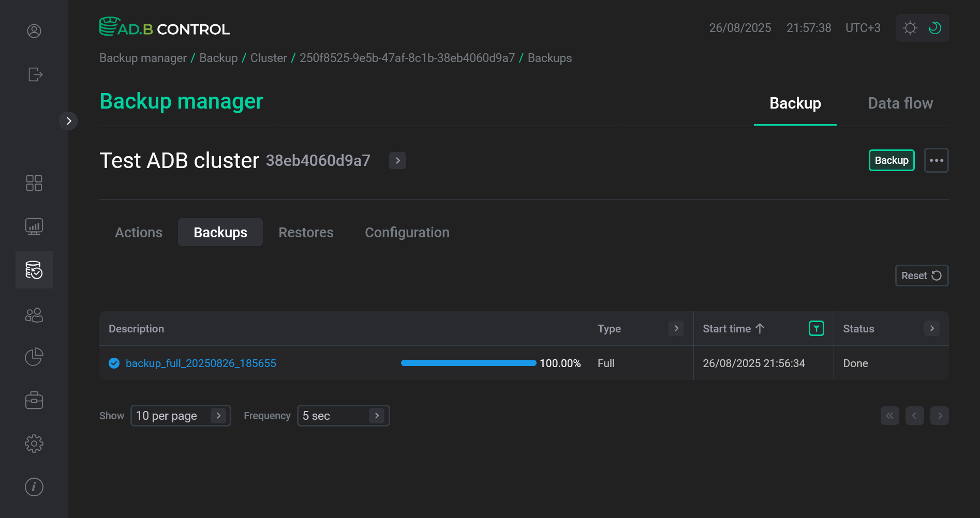This screenshot has height=518, width=980.
Task: Open the pie chart reports icon
Action: [x=34, y=357]
